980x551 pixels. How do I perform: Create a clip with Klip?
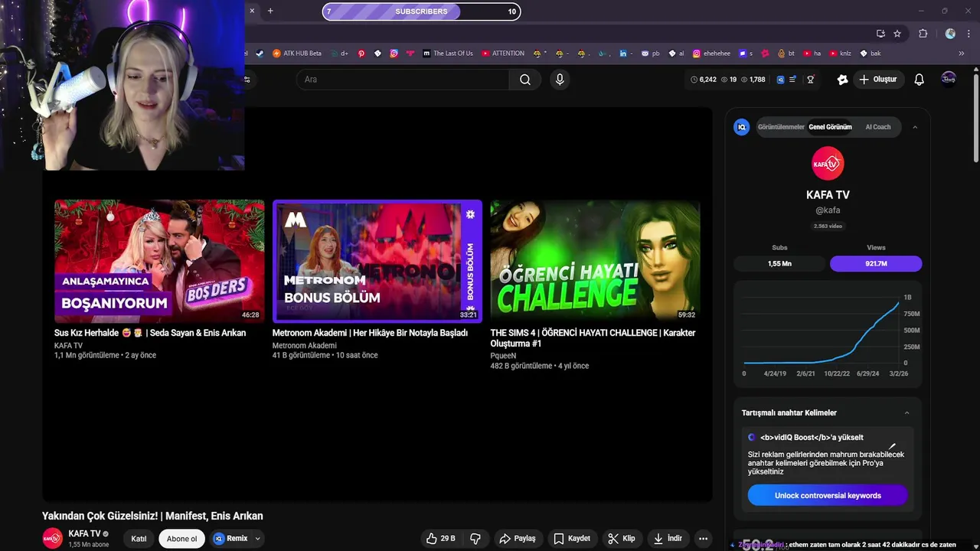coord(622,538)
